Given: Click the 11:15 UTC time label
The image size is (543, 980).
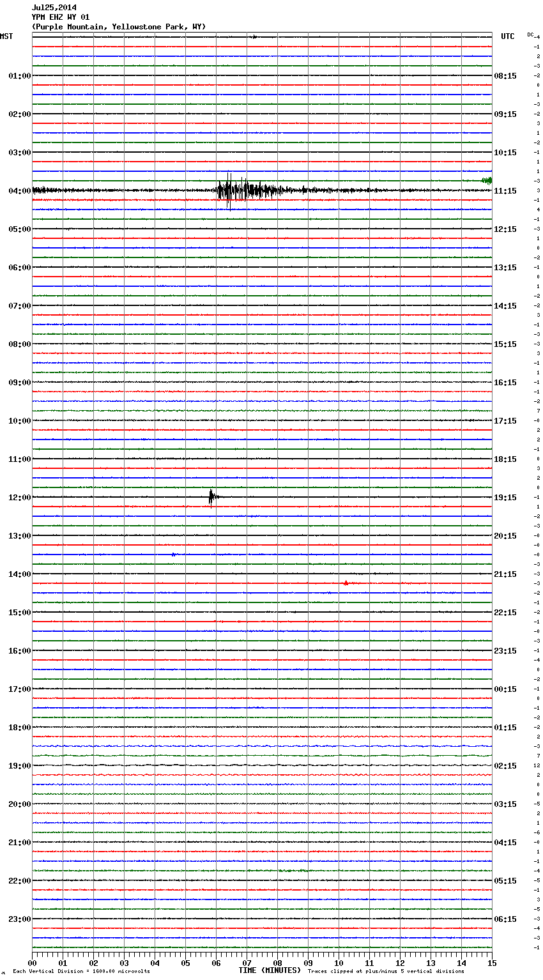Looking at the screenshot, I should [505, 191].
